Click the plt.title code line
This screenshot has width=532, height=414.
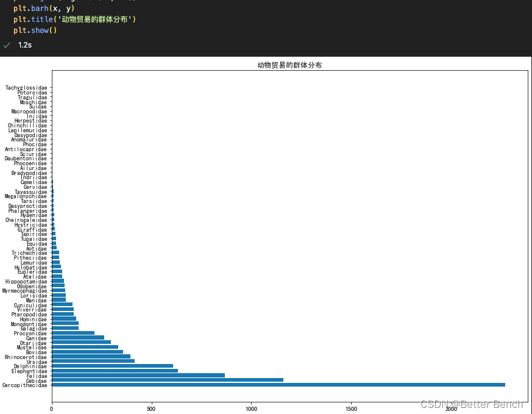[74, 20]
